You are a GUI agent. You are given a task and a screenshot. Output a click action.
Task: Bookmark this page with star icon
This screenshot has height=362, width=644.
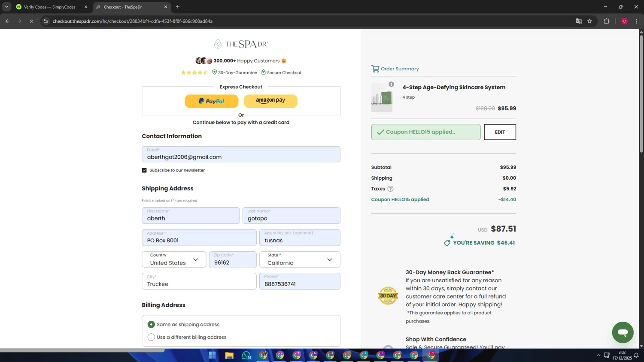click(x=590, y=21)
